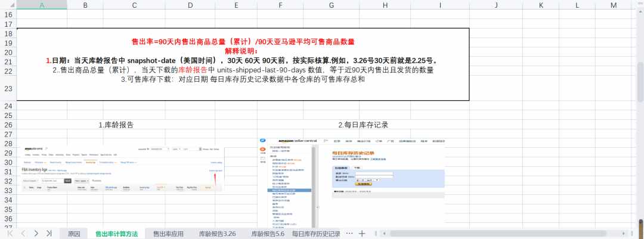
Task: Select column C header
Action: tap(134, 5)
